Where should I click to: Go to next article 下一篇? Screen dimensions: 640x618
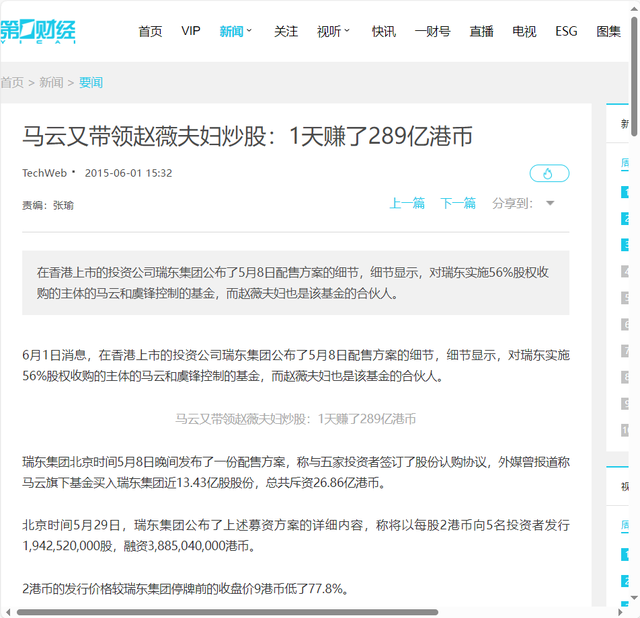pyautogui.click(x=458, y=203)
